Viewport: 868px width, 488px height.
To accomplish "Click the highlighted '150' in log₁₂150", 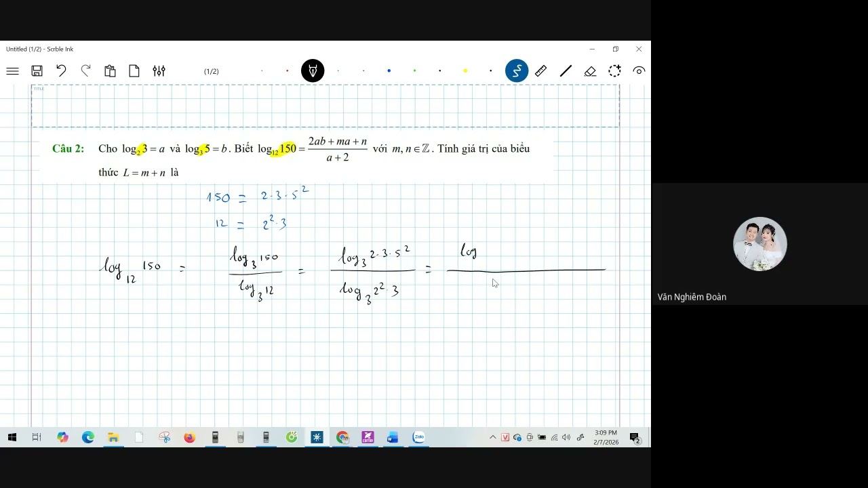I will coord(288,148).
